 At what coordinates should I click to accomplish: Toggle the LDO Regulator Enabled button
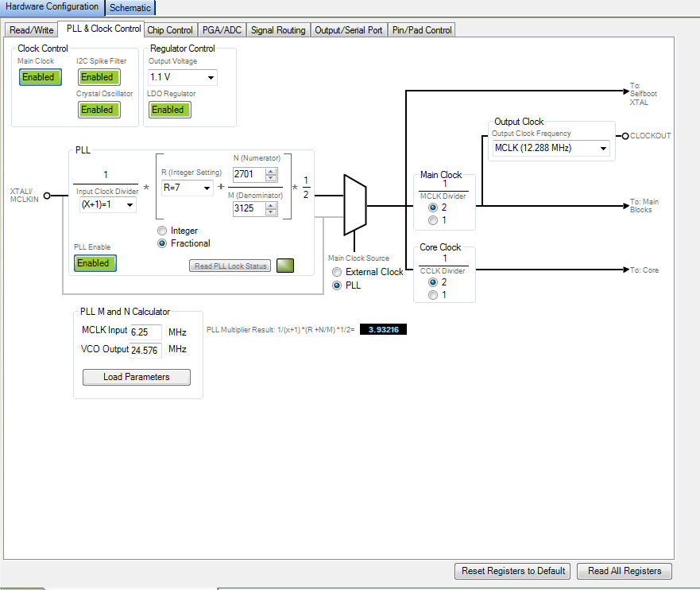click(170, 110)
